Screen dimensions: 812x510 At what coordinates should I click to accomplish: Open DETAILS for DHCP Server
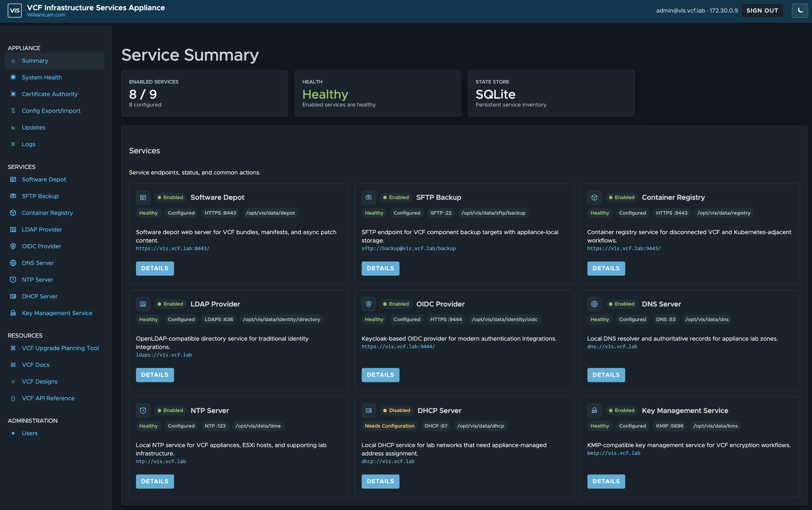tap(380, 481)
